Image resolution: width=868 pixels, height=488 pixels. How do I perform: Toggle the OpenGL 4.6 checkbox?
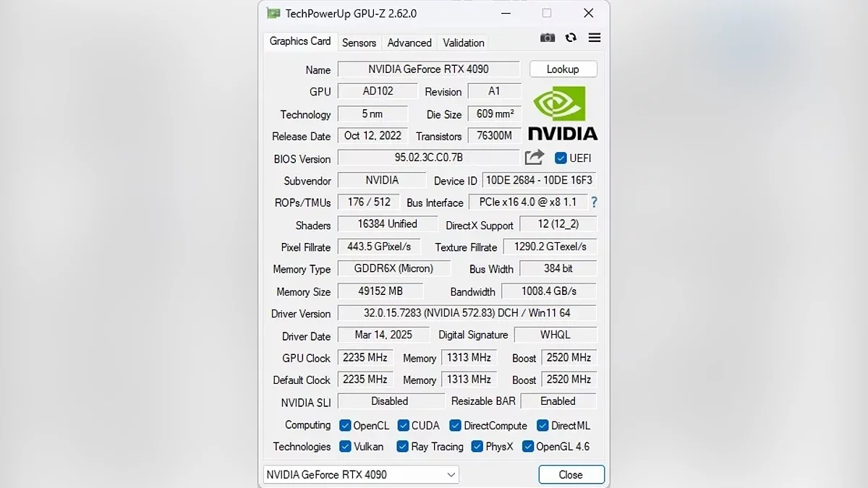[527, 446]
